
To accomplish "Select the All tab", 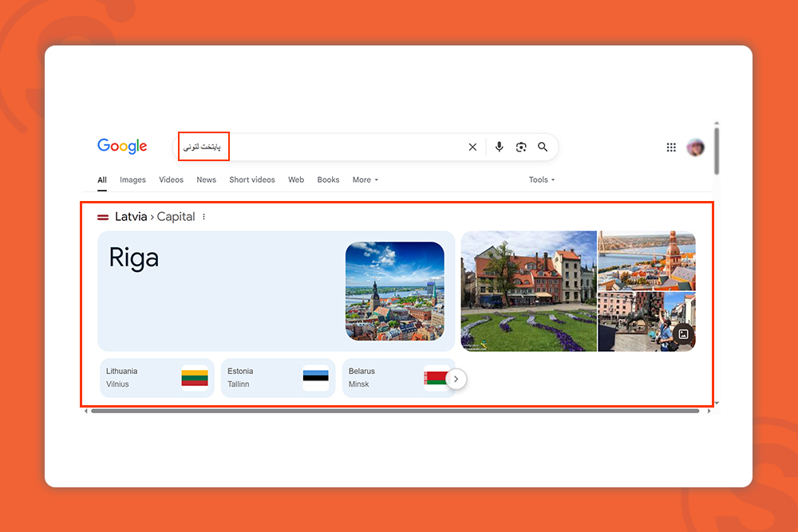I will tap(102, 180).
